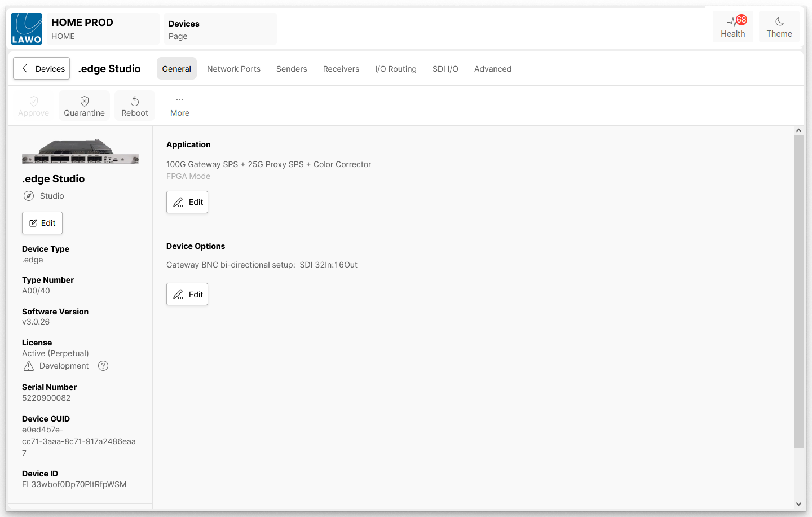The width and height of the screenshot is (812, 517).
Task: Open the I/O Routing tab
Action: pyautogui.click(x=395, y=69)
